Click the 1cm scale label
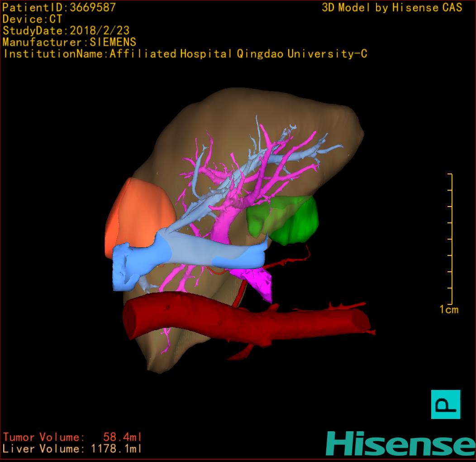The height and width of the screenshot is (462, 476). point(448,310)
